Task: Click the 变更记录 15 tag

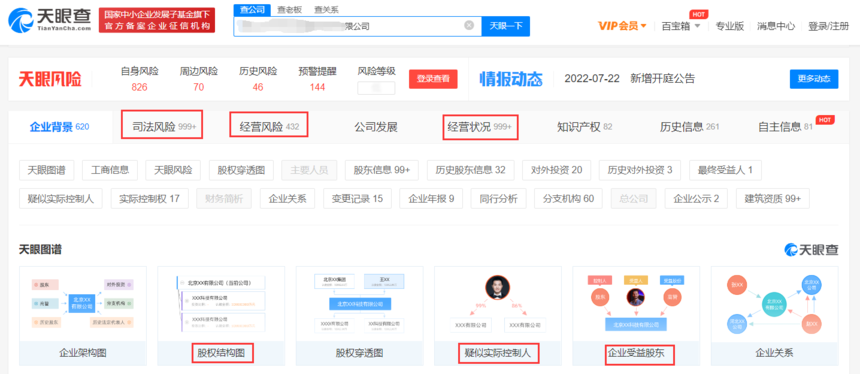Action: [357, 199]
